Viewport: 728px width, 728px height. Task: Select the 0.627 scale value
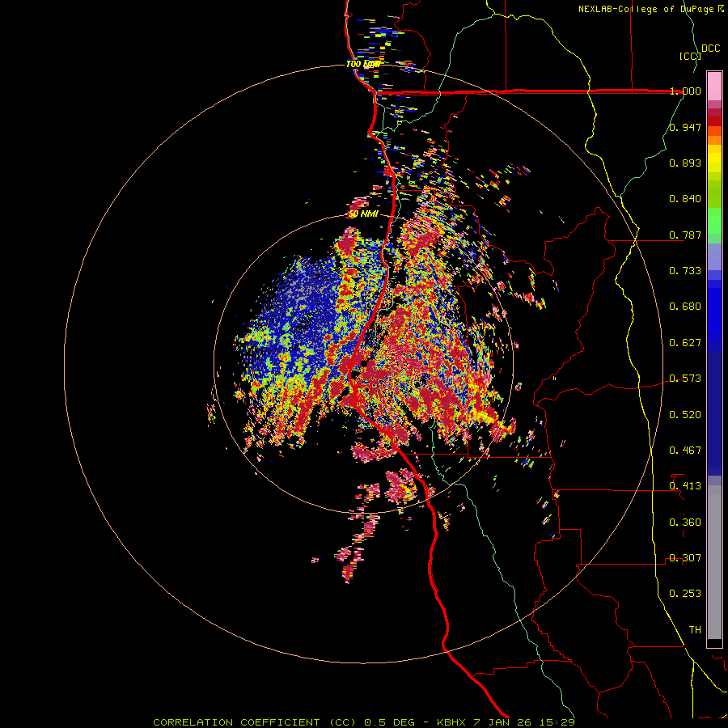(x=685, y=343)
